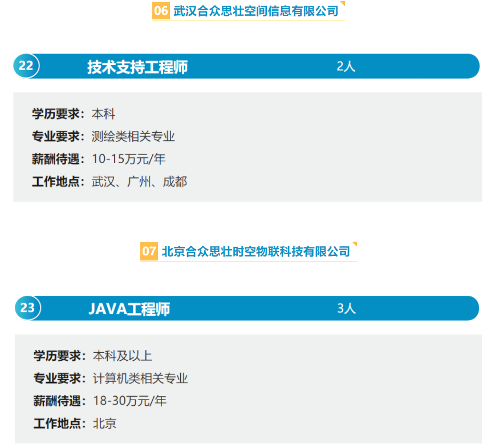487x448 pixels.
Task: Click the 18-30万元/年 salary text
Action: [x=130, y=401]
